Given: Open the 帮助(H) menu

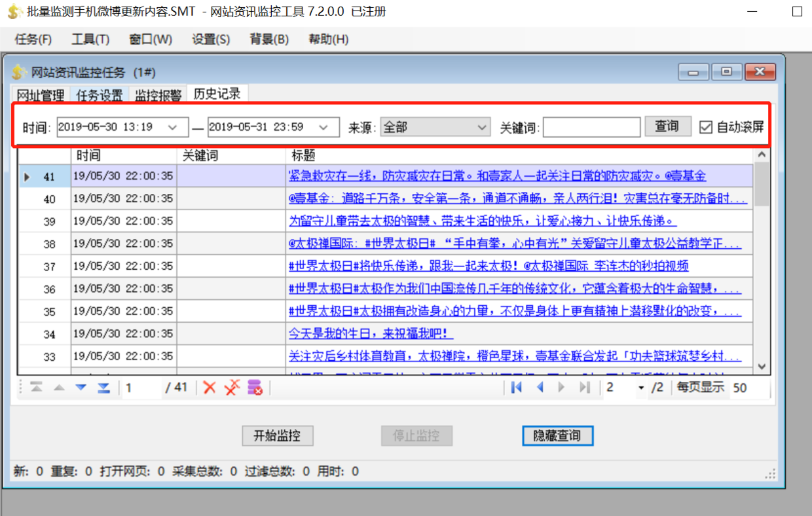Looking at the screenshot, I should pyautogui.click(x=328, y=39).
